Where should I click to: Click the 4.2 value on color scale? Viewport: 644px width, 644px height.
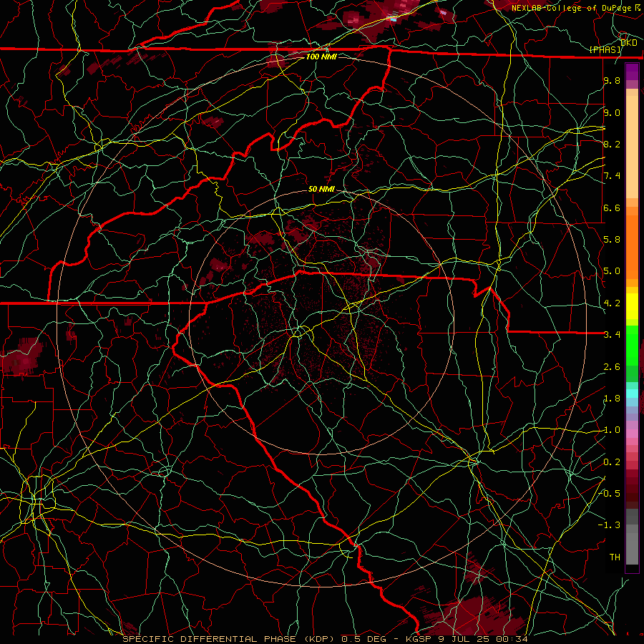coord(612,303)
